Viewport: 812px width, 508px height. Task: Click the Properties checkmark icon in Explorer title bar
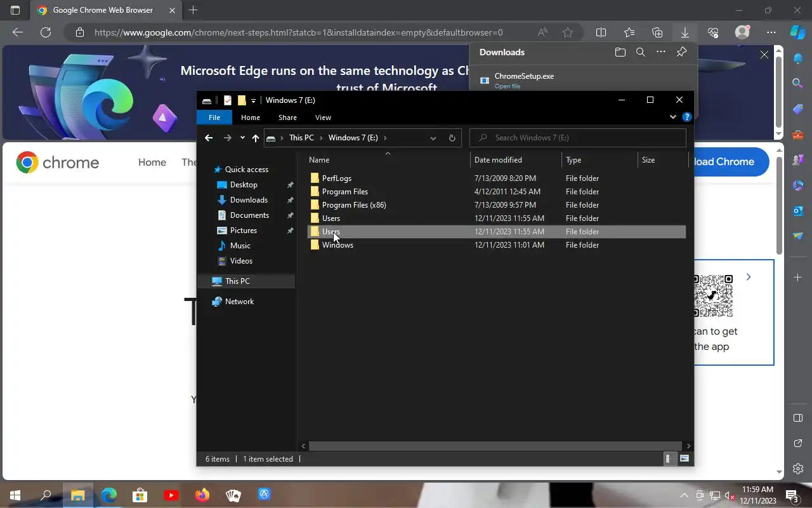pos(228,100)
